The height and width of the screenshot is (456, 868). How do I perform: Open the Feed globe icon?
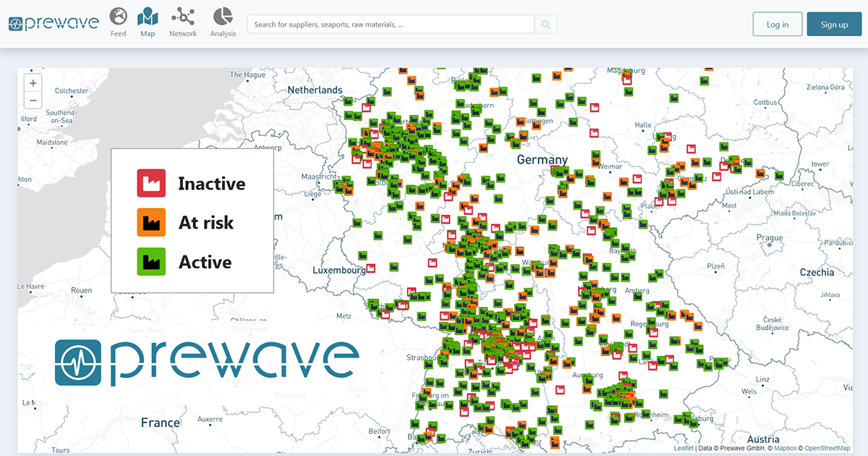coord(118,17)
